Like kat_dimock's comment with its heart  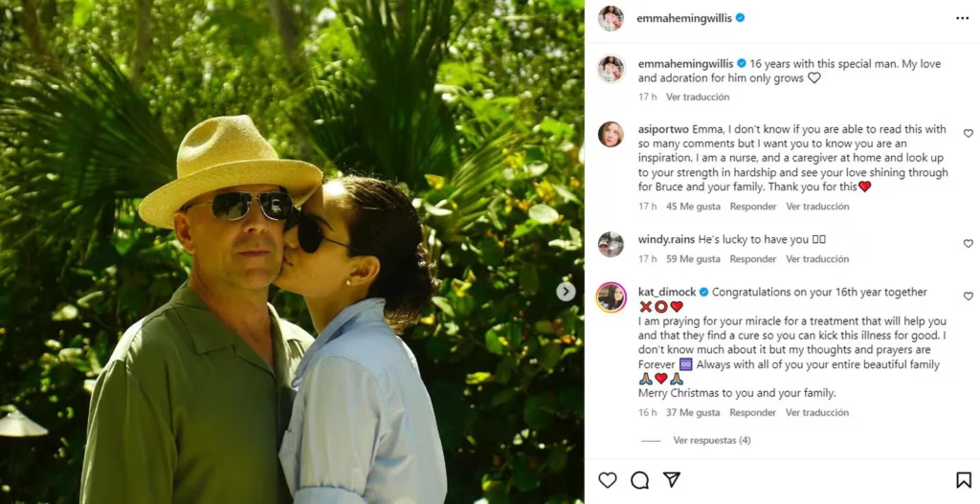[968, 296]
